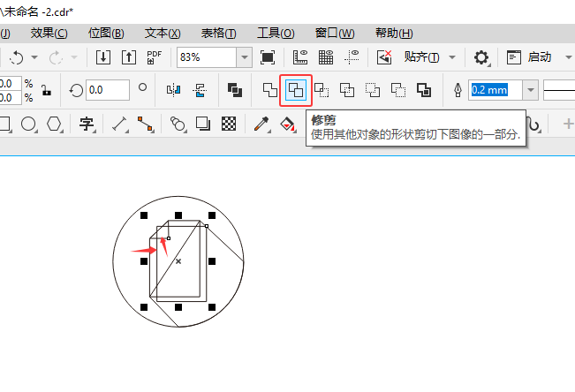
Task: Open the 工具(O) menu
Action: point(276,34)
